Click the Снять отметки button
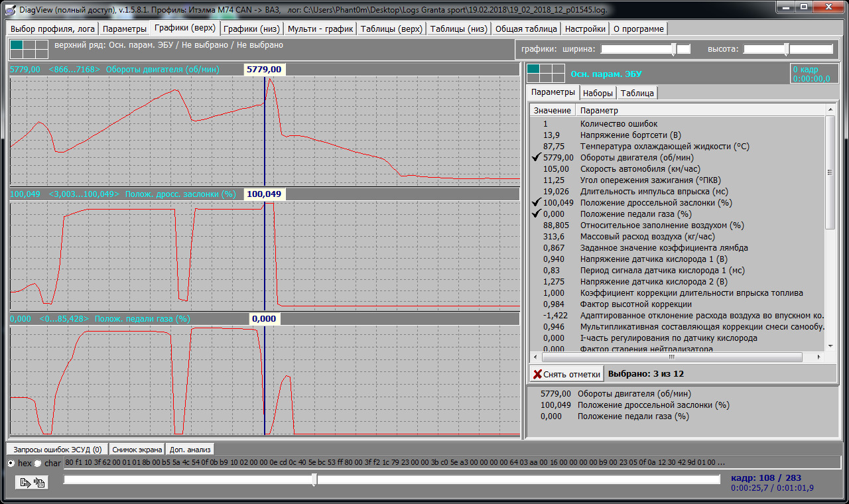 click(x=567, y=374)
